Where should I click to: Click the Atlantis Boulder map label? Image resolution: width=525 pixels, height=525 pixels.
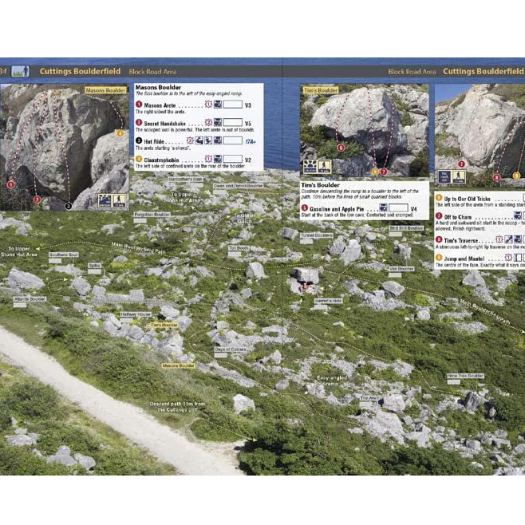click(29, 299)
